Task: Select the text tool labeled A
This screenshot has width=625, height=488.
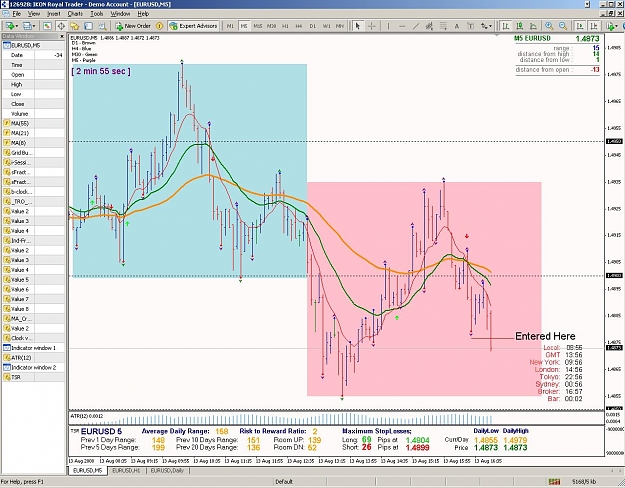Action: pos(457,26)
